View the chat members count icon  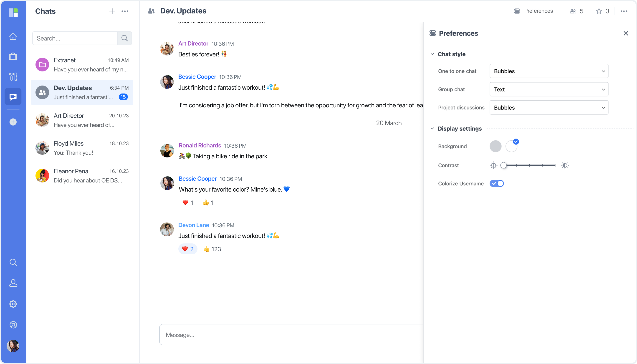(573, 11)
